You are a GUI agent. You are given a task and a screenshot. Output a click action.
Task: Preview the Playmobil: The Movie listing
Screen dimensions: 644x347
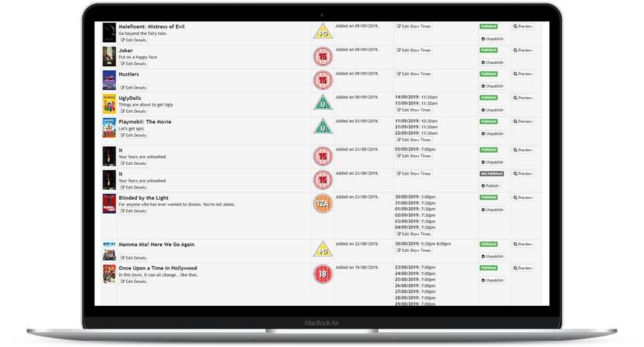coord(523,122)
